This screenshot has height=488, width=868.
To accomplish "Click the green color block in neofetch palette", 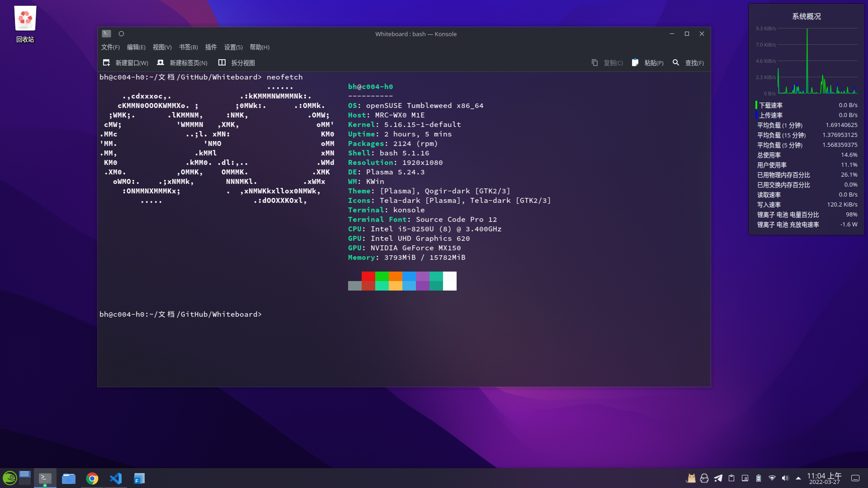I will 382,276.
